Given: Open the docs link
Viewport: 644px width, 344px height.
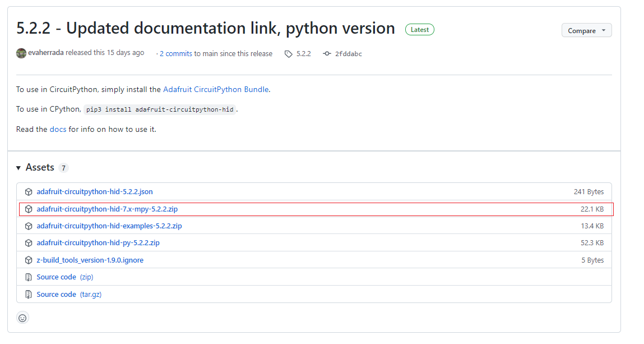Looking at the screenshot, I should click(58, 129).
